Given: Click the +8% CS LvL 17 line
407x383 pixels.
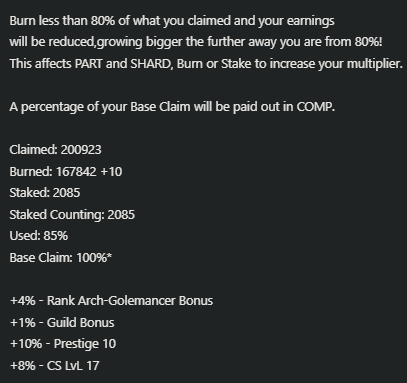Looking at the screenshot, I should point(55,365).
